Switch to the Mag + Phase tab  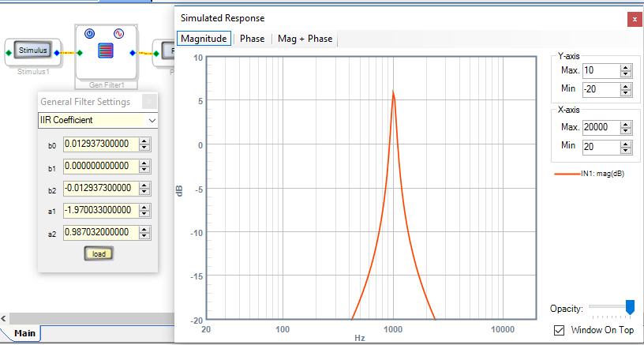305,39
